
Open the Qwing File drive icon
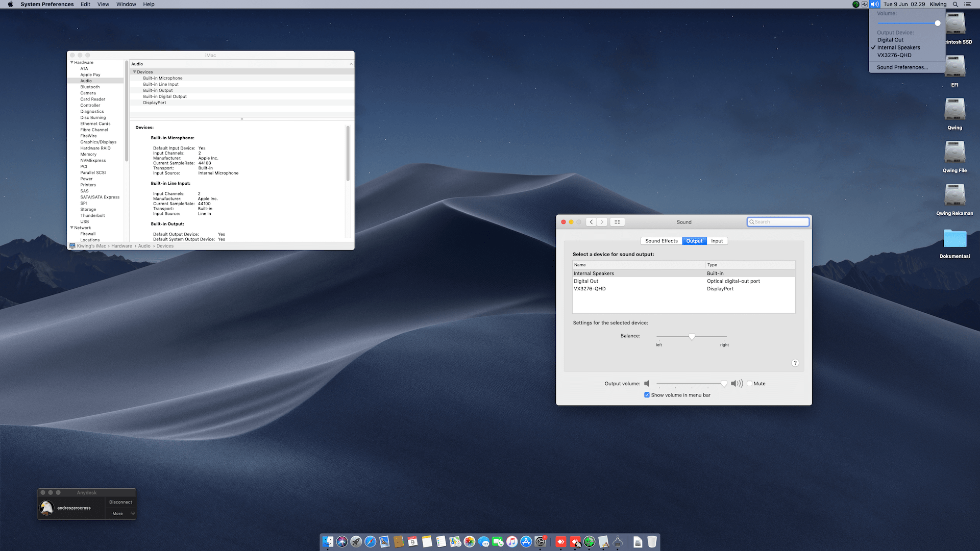[x=954, y=153]
